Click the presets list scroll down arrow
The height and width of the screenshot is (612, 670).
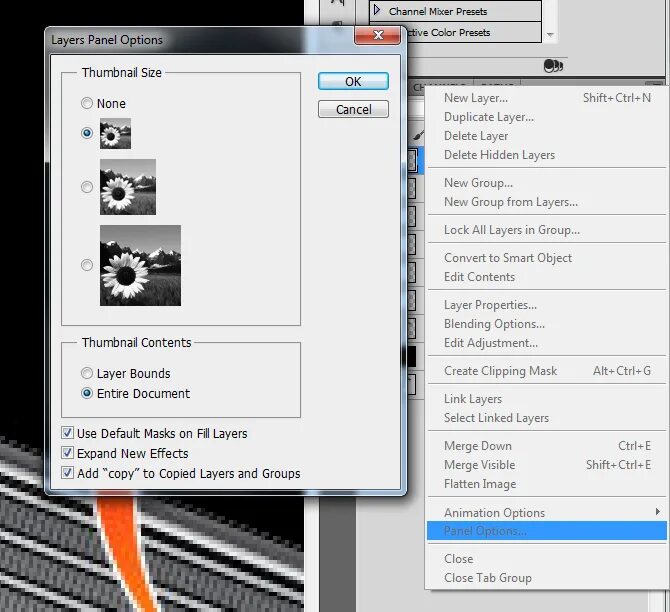point(550,35)
